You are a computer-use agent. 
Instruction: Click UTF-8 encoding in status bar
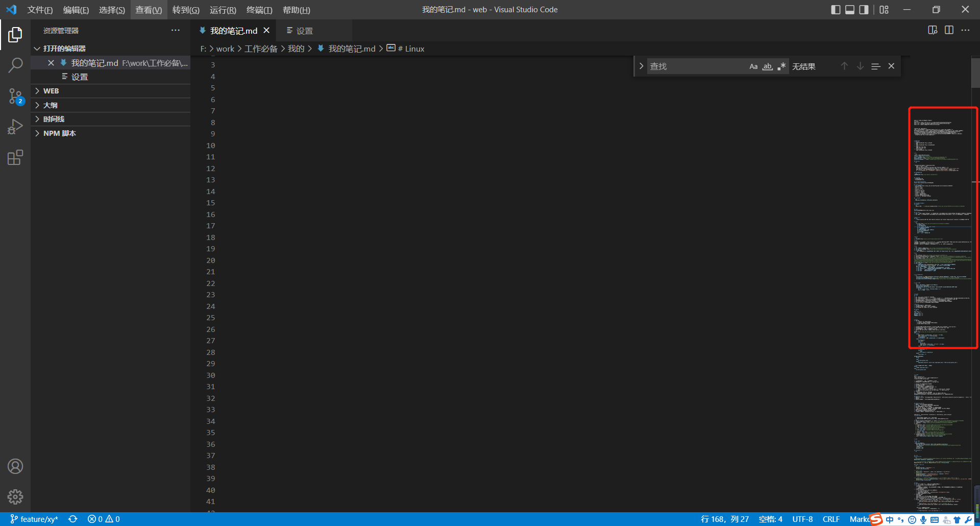click(802, 519)
